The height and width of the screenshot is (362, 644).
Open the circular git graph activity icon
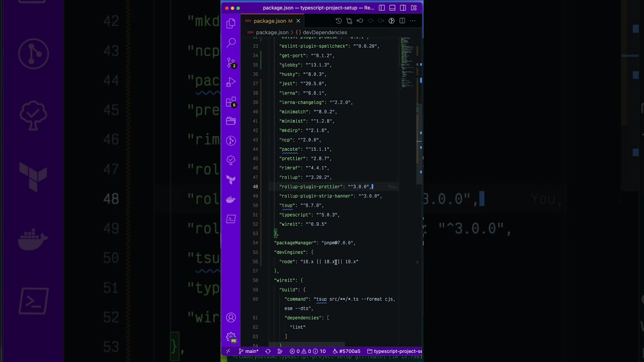(x=231, y=141)
